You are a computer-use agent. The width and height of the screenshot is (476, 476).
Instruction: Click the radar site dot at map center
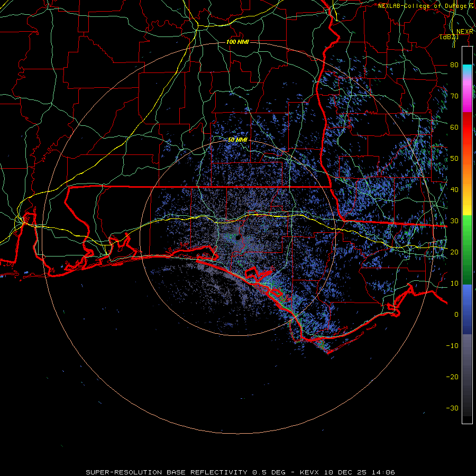coord(239,237)
